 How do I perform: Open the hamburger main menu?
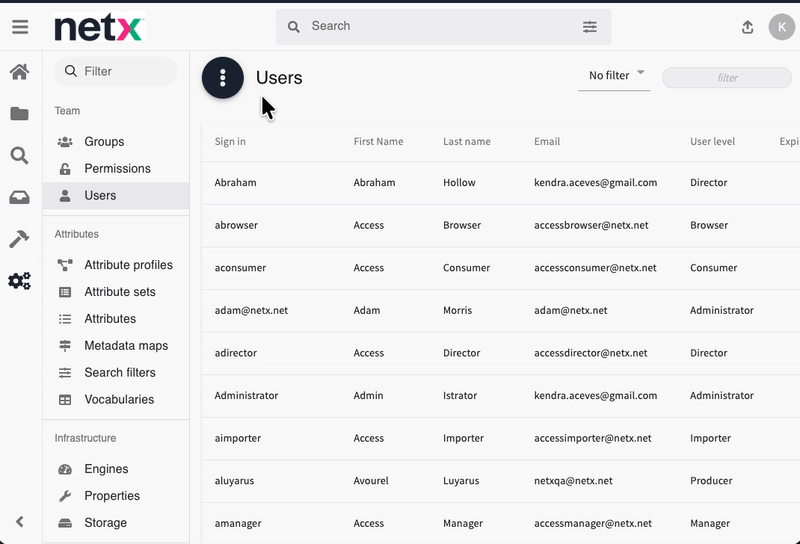pyautogui.click(x=20, y=27)
